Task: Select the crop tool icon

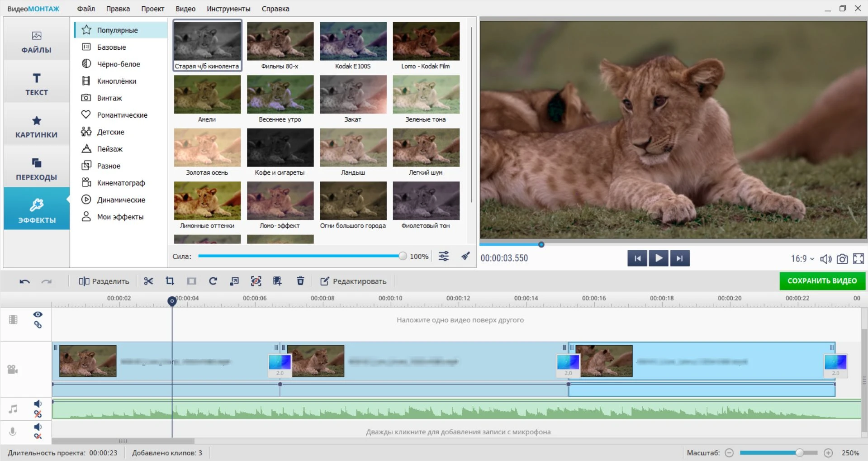Action: (170, 281)
